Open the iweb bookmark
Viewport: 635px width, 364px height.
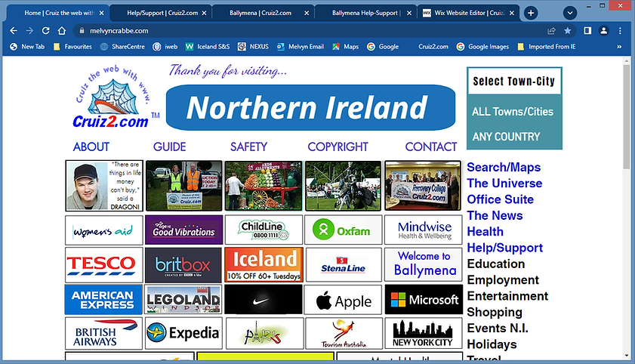165,47
